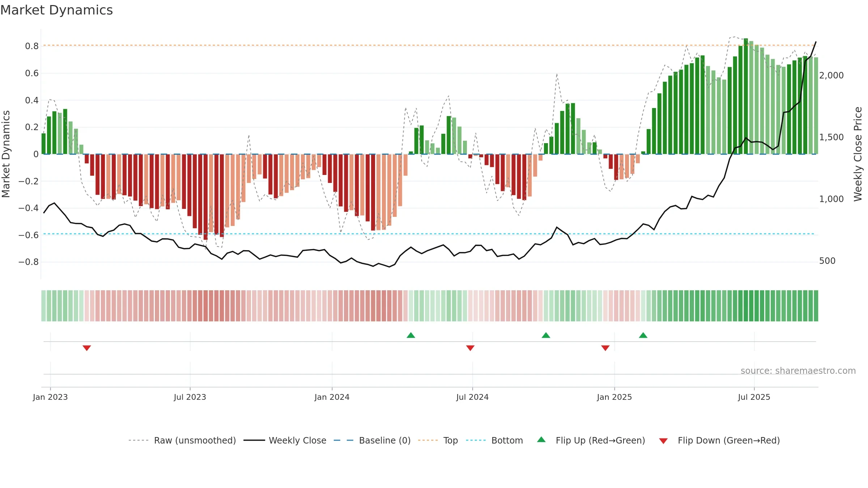
Task: Toggle Flip Down (Green→Red) legend entry
Action: click(x=719, y=440)
